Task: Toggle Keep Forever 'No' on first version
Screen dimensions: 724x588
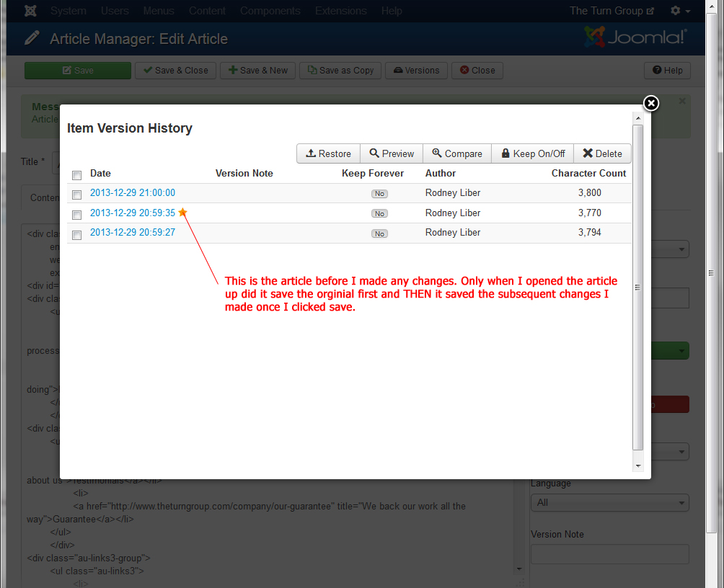Action: [x=379, y=194]
